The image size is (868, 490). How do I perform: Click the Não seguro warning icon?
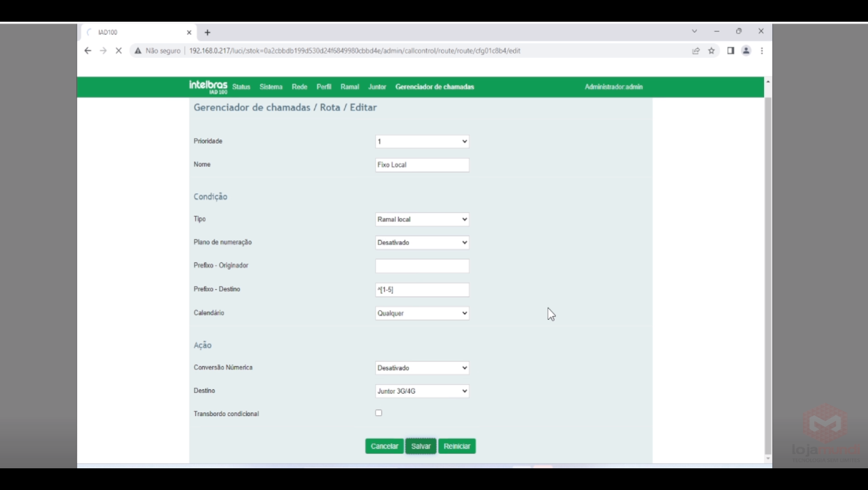138,50
